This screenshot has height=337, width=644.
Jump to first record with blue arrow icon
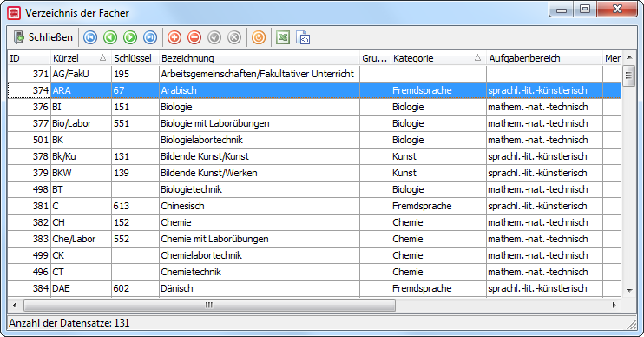point(90,37)
